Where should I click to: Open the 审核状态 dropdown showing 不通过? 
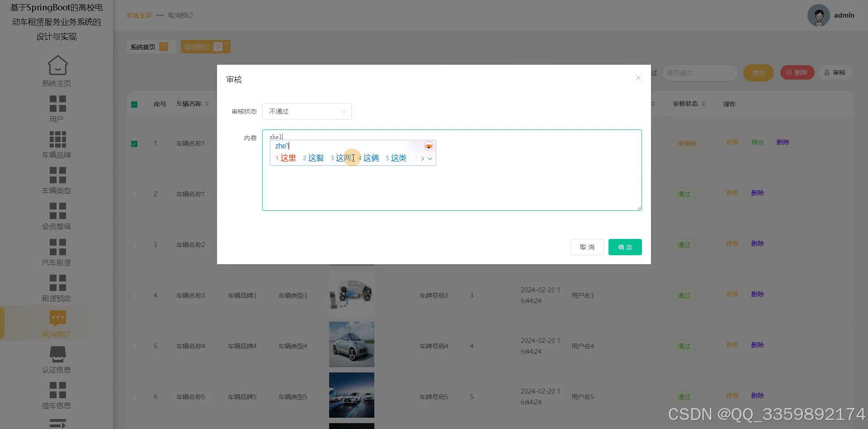click(x=307, y=111)
